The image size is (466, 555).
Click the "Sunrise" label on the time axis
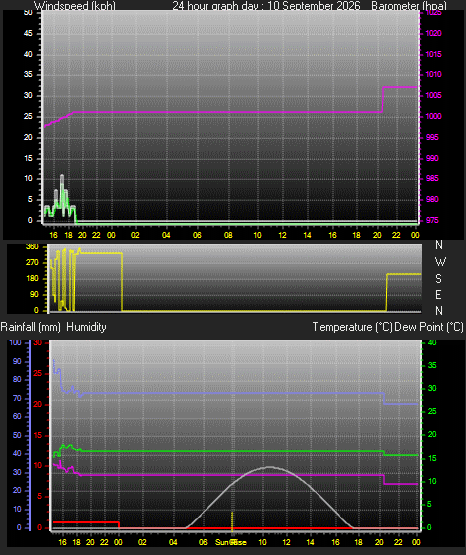click(231, 542)
